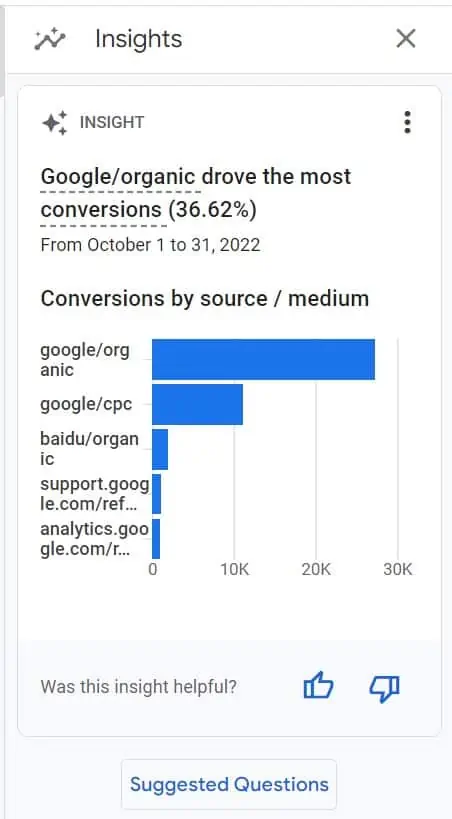Screen dimensions: 452x819
Task: Open the three-dot more options menu
Action: pos(408,122)
